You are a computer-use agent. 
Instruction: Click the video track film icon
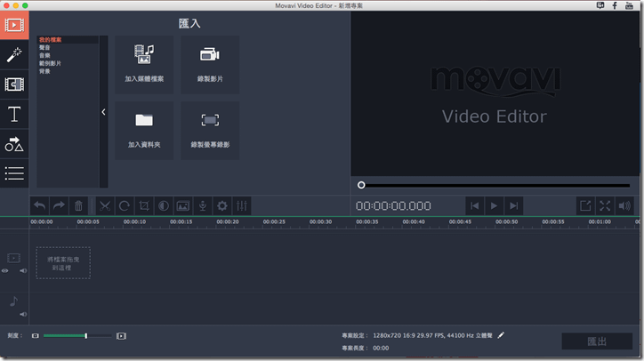pyautogui.click(x=13, y=258)
